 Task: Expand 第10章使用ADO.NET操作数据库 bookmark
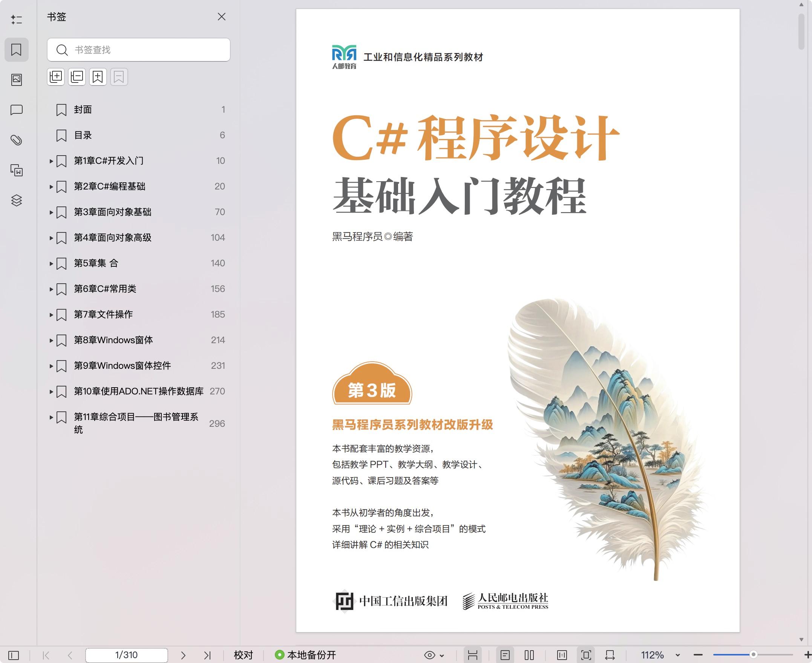pos(51,391)
